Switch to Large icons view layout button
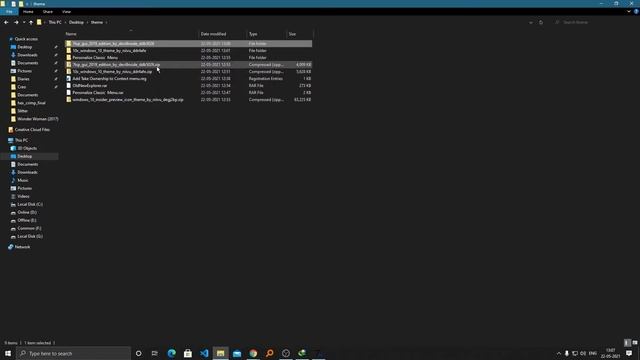The image size is (640, 360). (635, 343)
